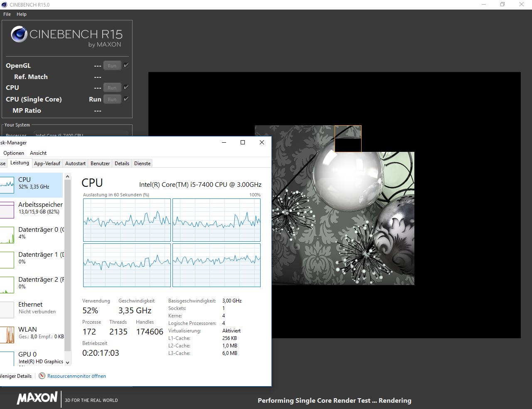The height and width of the screenshot is (409, 532).
Task: Click the Aktiviert Virtualisierung value
Action: (232, 331)
